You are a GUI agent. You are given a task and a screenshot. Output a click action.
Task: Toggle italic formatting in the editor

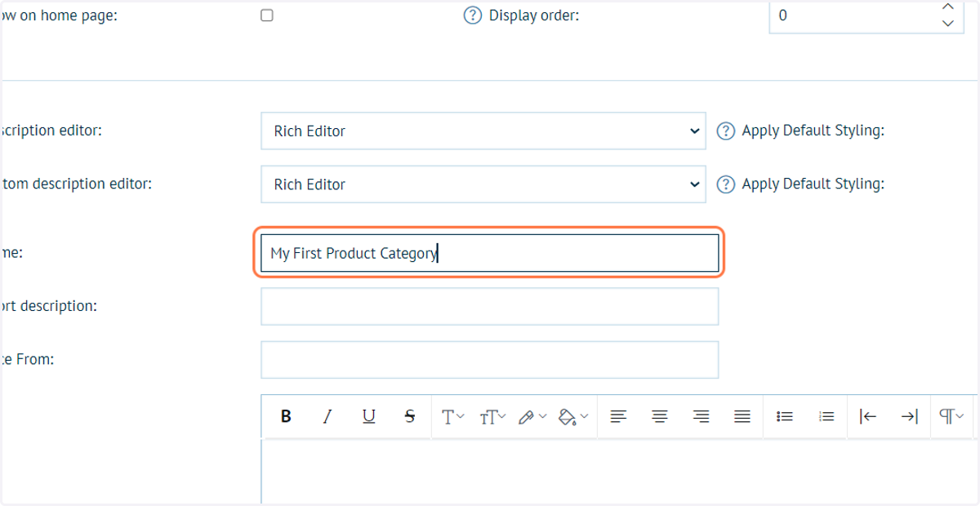[327, 416]
